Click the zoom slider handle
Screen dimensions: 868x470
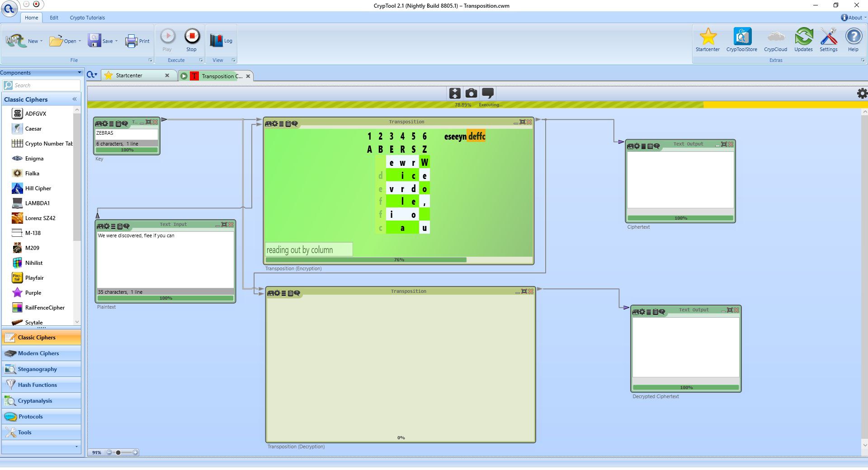[118, 452]
